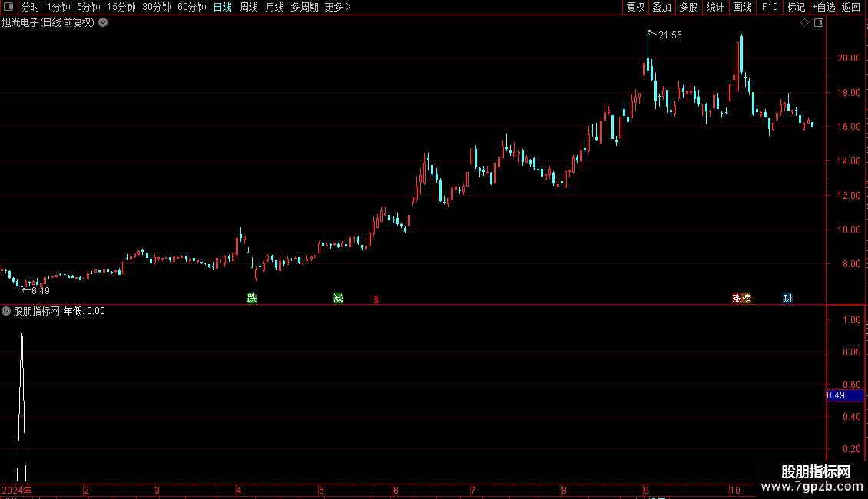Screen dimensions: 868x499
Task: Click the 返回 back button
Action: tap(851, 7)
